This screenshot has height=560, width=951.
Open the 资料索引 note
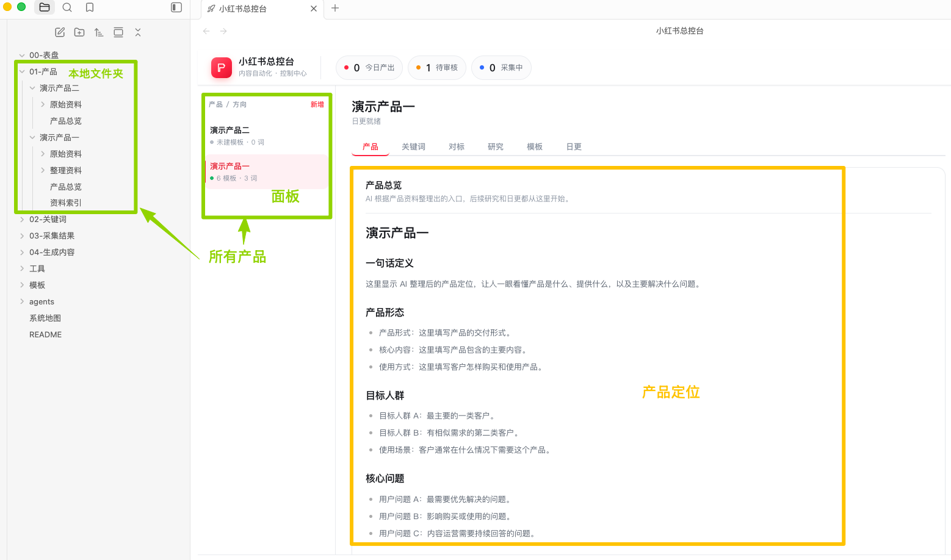[x=66, y=203]
